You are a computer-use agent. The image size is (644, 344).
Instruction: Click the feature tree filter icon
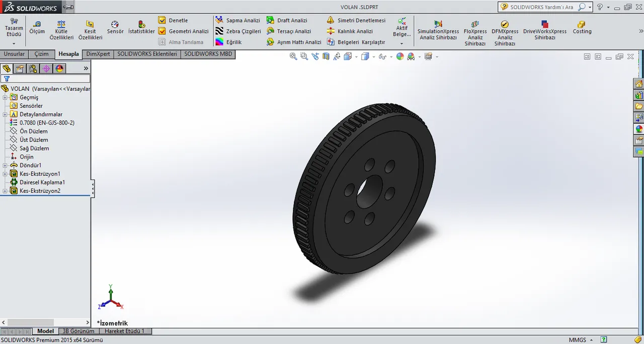coord(6,79)
